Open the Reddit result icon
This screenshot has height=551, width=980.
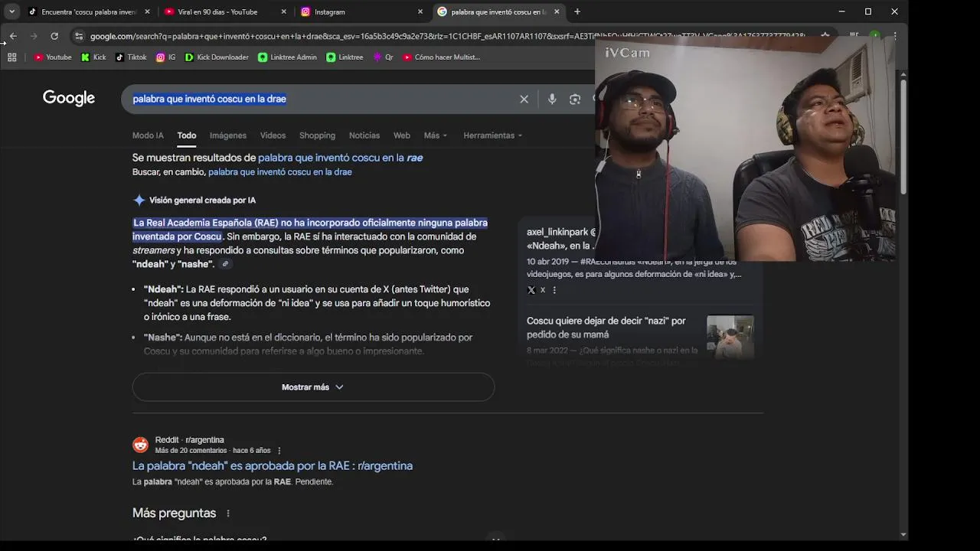pos(140,445)
